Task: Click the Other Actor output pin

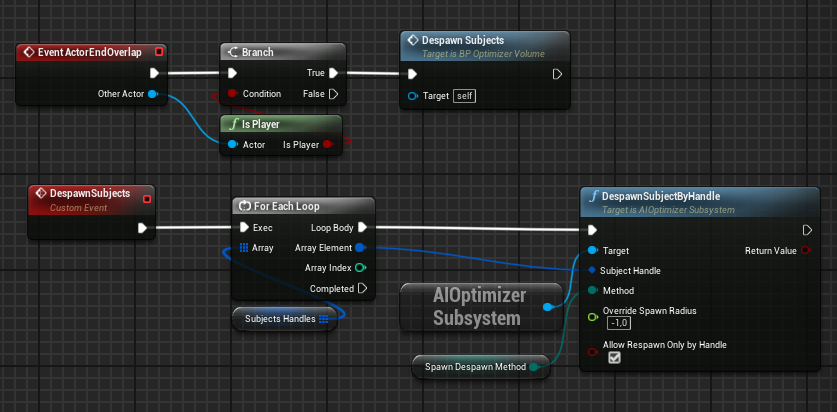Action: click(x=152, y=94)
